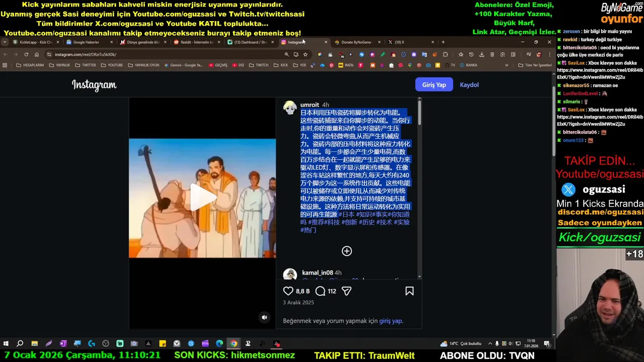
Task: Click the giriş yap link below the post
Action: [390, 321]
